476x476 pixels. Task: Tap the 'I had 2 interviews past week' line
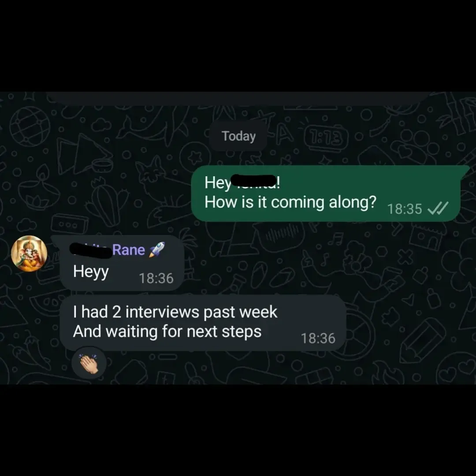[x=175, y=312]
